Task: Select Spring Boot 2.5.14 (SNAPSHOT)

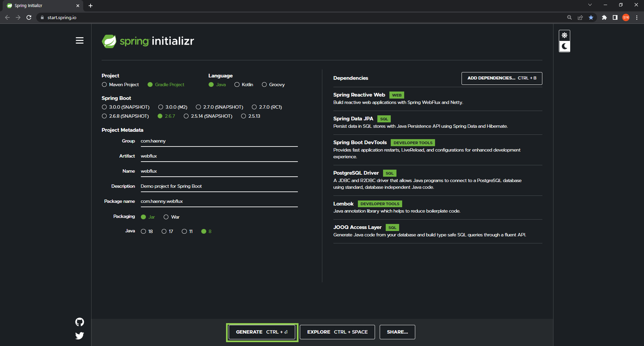Action: (208, 116)
